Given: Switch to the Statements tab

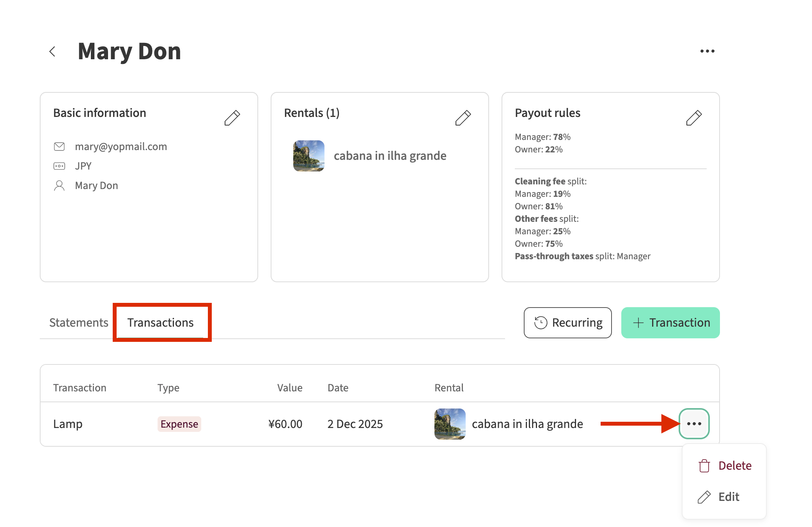Looking at the screenshot, I should tap(79, 323).
